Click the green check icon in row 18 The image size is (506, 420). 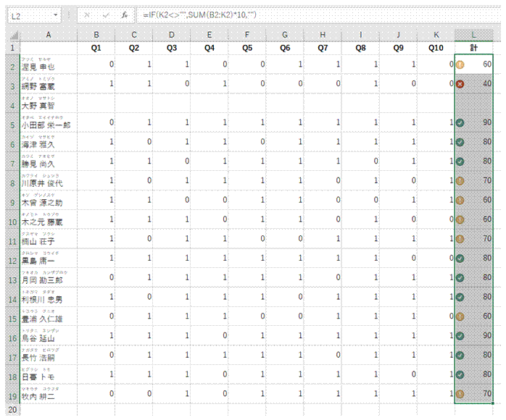coord(460,374)
